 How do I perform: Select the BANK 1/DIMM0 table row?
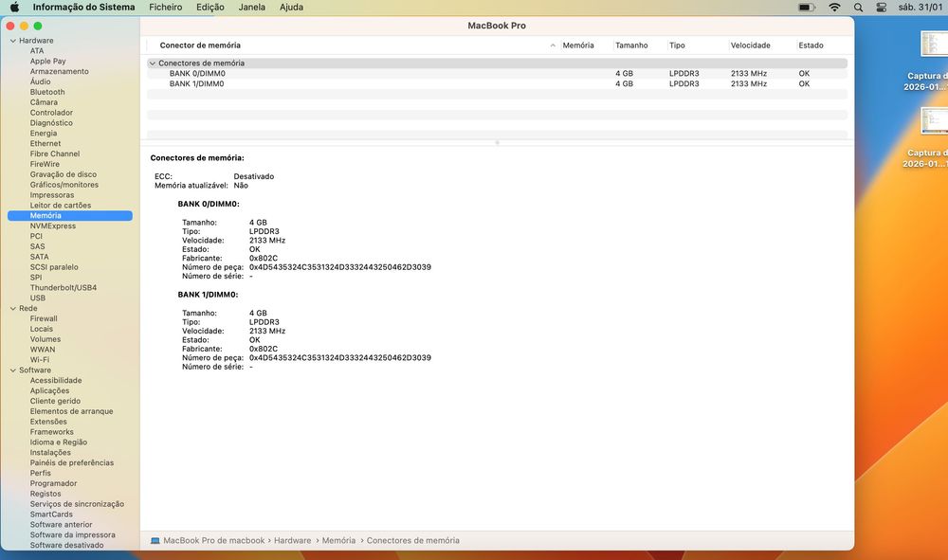(497, 84)
